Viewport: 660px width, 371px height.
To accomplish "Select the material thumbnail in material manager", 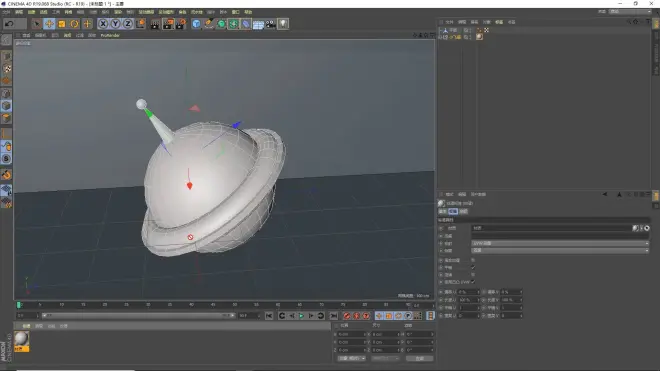I will click(21, 339).
